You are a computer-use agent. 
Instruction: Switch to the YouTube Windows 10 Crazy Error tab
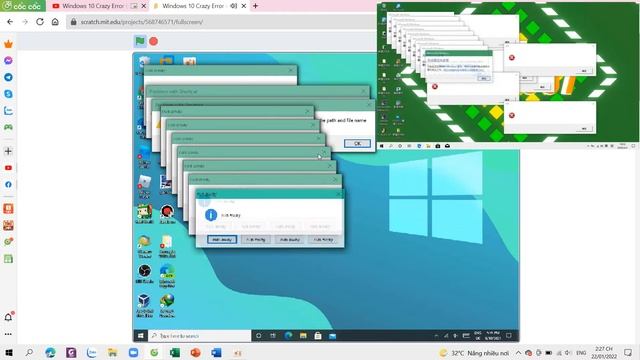[93, 6]
